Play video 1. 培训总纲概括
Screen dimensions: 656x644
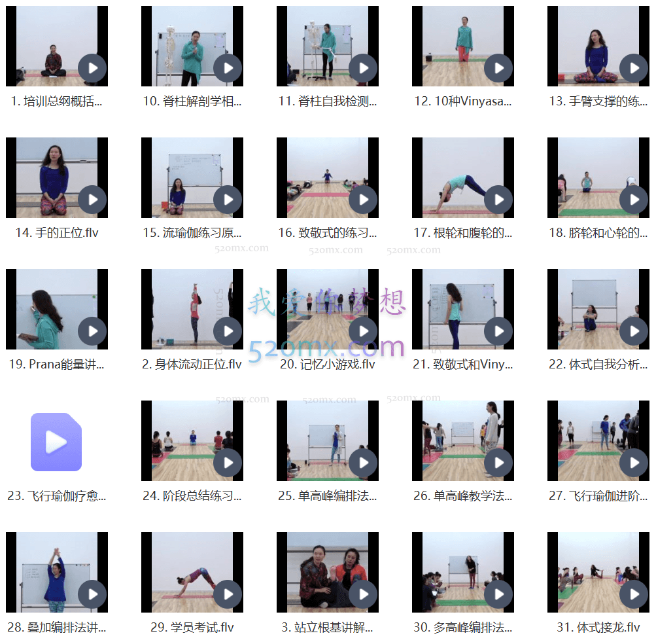tap(92, 68)
